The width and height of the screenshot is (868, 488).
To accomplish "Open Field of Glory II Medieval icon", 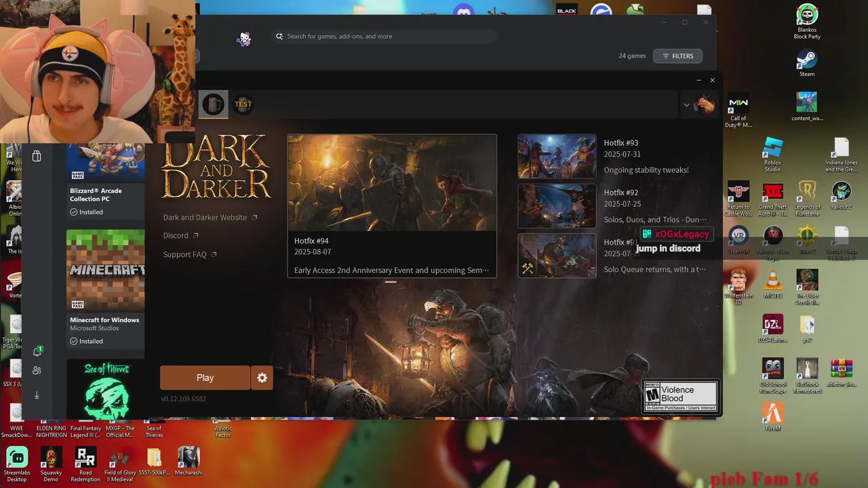I will point(120,464).
